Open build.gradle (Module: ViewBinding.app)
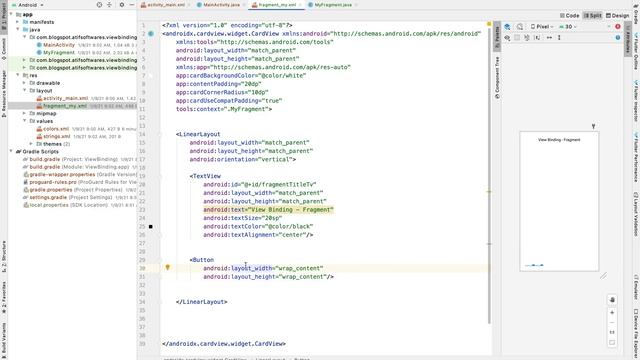Image resolution: width=640 pixels, height=360 pixels. pos(79,167)
